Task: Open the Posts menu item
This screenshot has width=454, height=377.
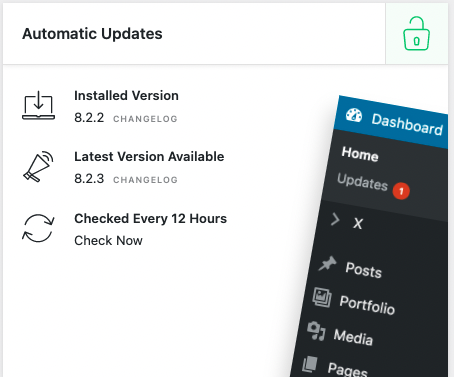Action: pyautogui.click(x=363, y=269)
